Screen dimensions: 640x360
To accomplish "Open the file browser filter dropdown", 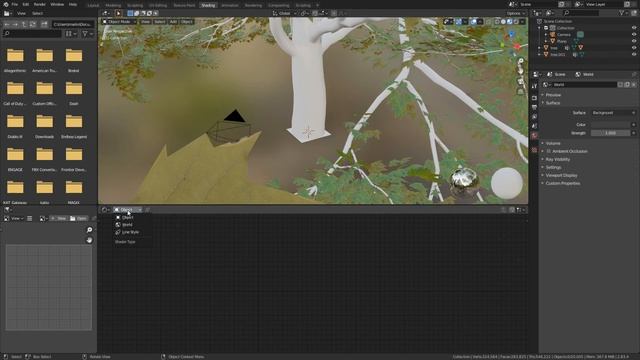I will click(x=87, y=33).
